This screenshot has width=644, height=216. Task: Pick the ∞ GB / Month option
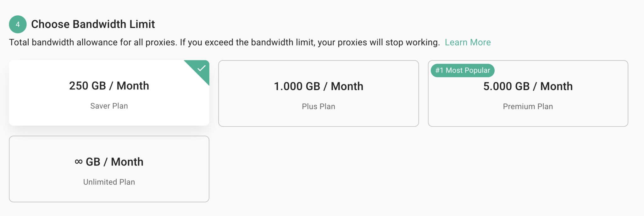(x=109, y=169)
